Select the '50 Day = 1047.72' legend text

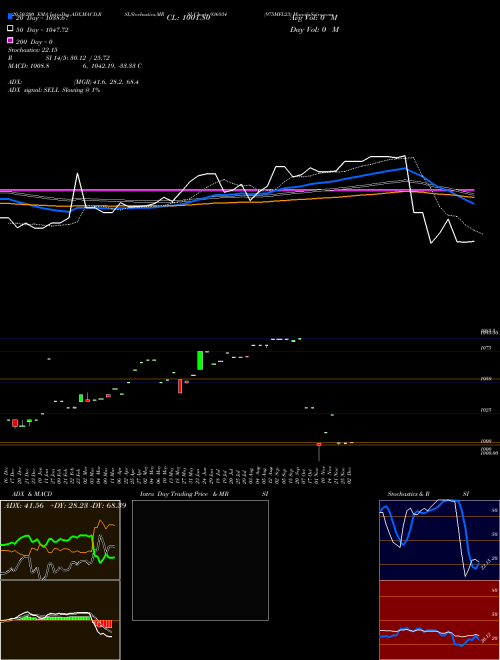pos(42,30)
